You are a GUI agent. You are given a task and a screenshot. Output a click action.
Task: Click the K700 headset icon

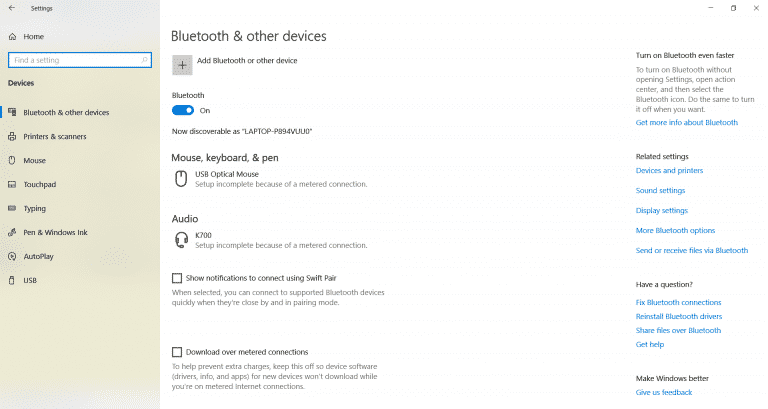click(182, 240)
